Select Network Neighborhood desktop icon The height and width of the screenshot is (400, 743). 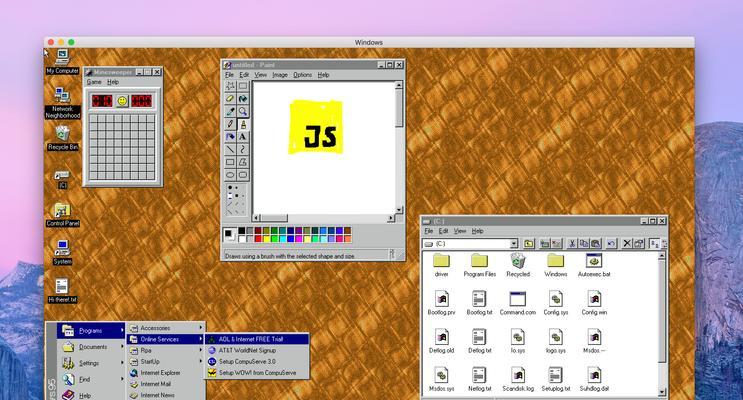point(62,102)
